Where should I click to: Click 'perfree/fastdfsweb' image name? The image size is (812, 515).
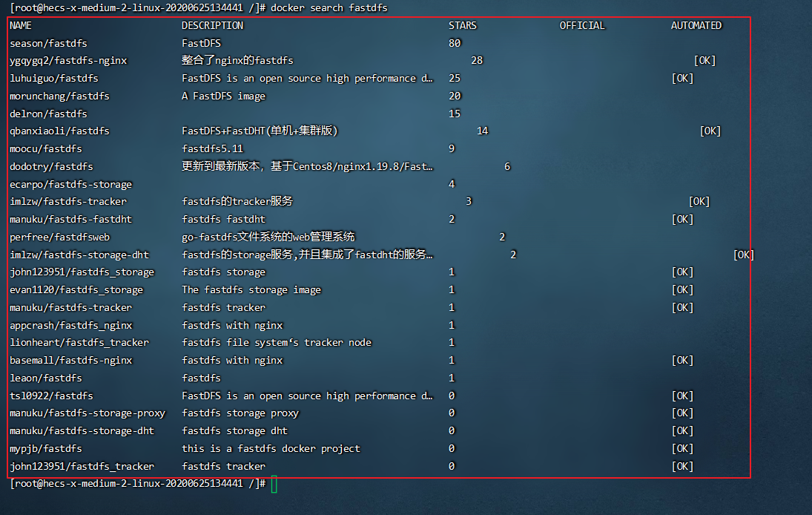point(59,237)
